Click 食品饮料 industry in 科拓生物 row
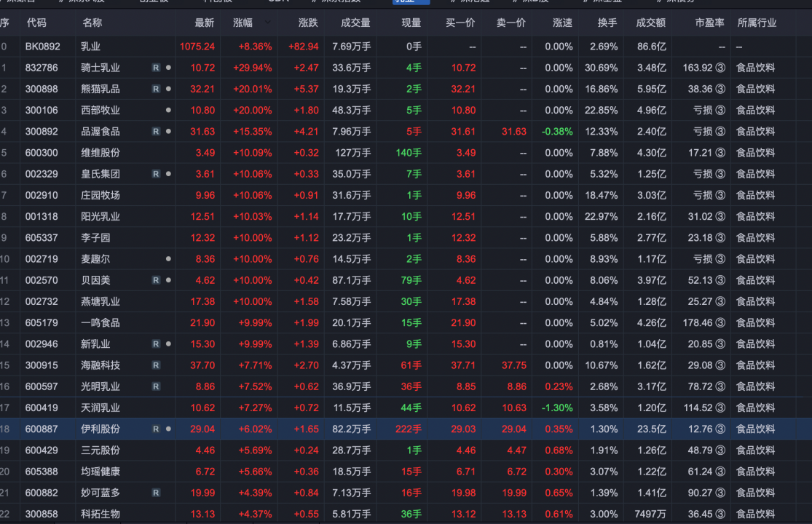This screenshot has height=524, width=812. click(755, 514)
